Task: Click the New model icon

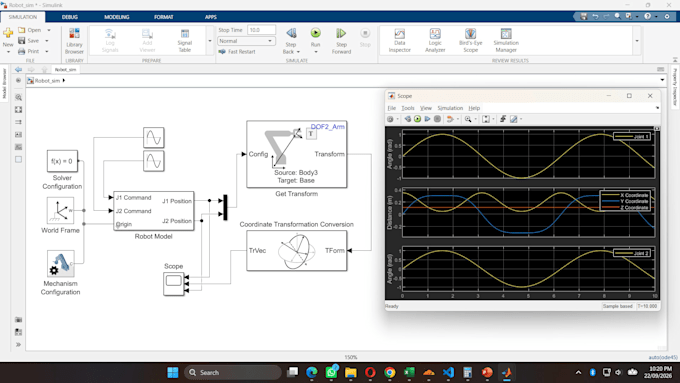Action: tap(8, 33)
